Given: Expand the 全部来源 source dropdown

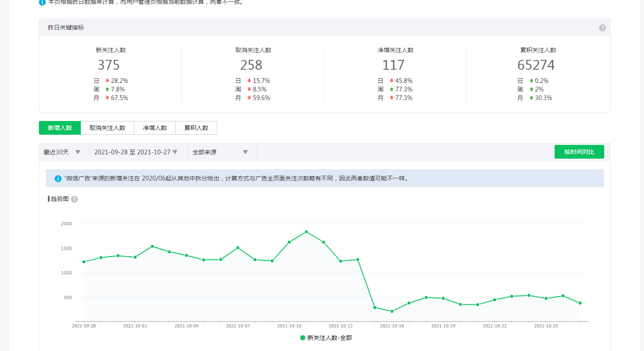Looking at the screenshot, I should (x=220, y=152).
